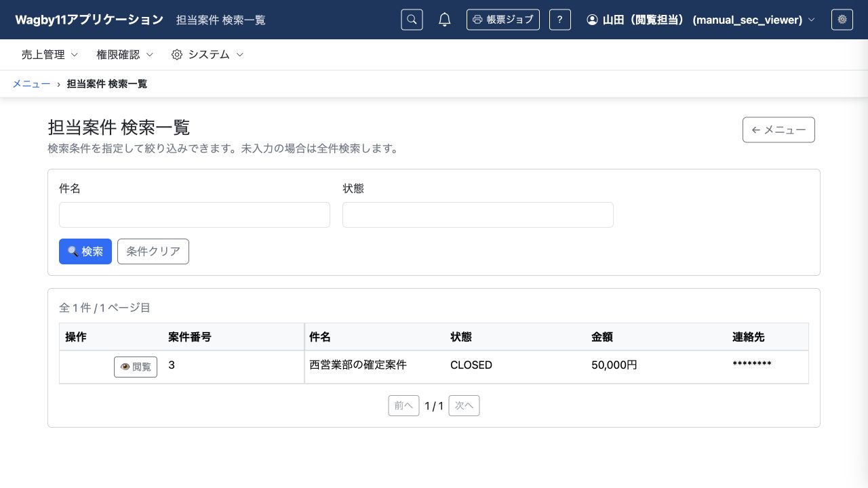The width and height of the screenshot is (868, 488).
Task: Click the Wagby11アプリケーション app title
Action: [90, 20]
